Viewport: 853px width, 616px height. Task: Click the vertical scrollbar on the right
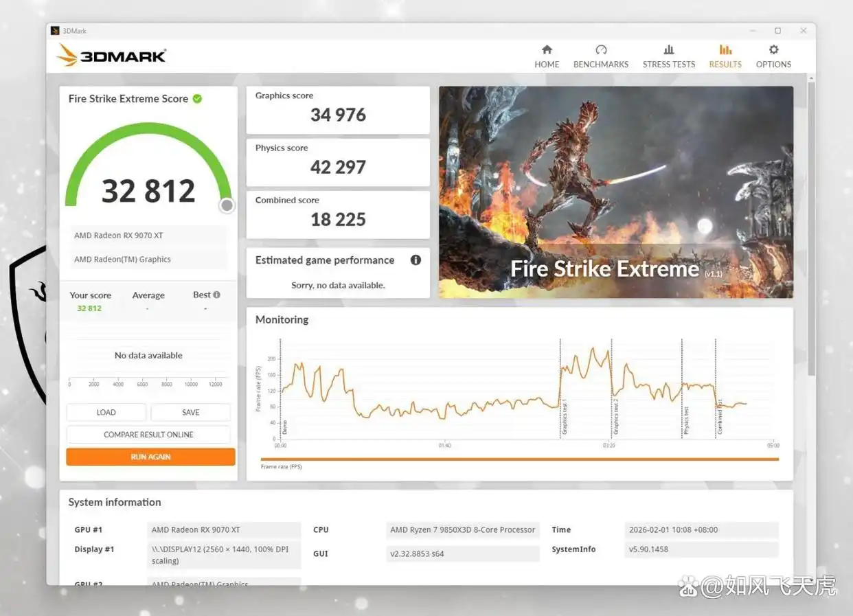click(811, 227)
